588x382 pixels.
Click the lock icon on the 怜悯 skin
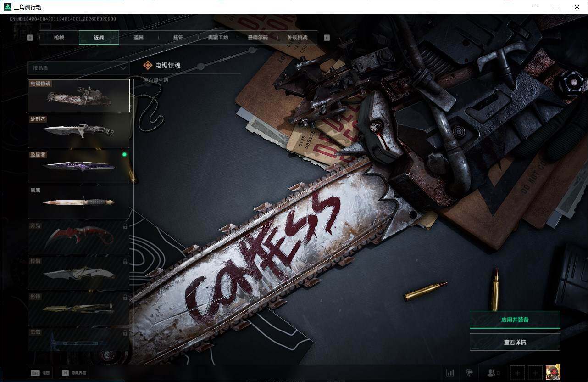tap(125, 262)
